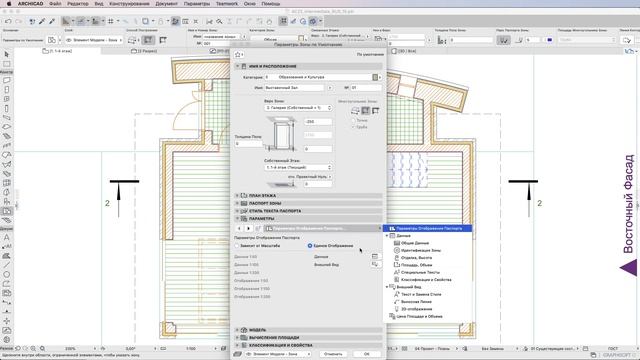Click the layer icon at dialog bottom left

(x=238, y=354)
